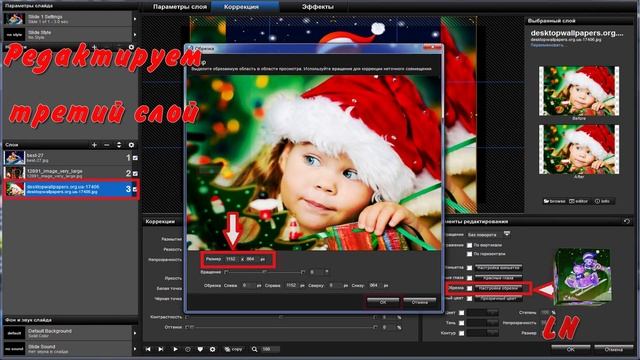Click OK at bottom of main window
640x360 pixels.
pos(571,349)
